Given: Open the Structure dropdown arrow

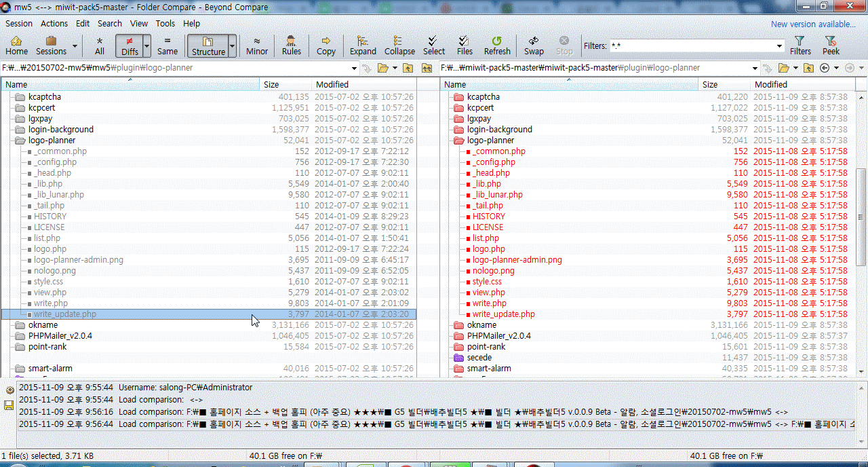Looking at the screenshot, I should 232,46.
